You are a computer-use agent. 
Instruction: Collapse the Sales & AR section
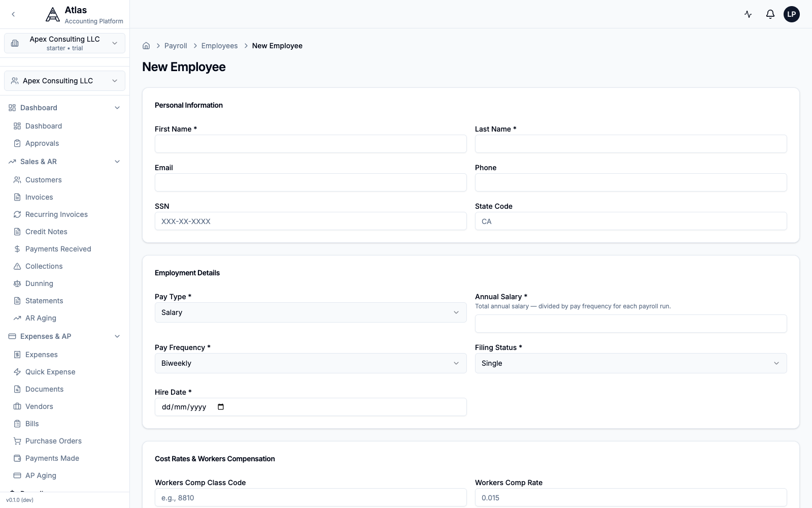click(64, 162)
